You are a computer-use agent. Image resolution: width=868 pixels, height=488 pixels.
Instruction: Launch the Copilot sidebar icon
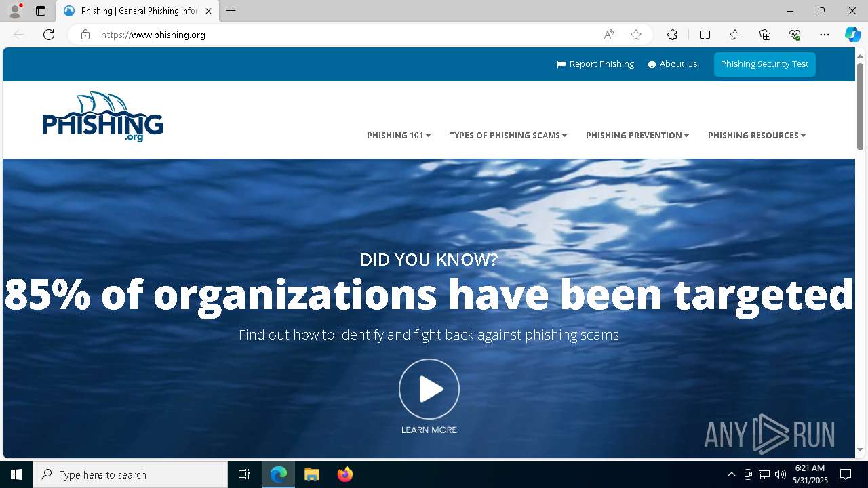[x=852, y=35]
